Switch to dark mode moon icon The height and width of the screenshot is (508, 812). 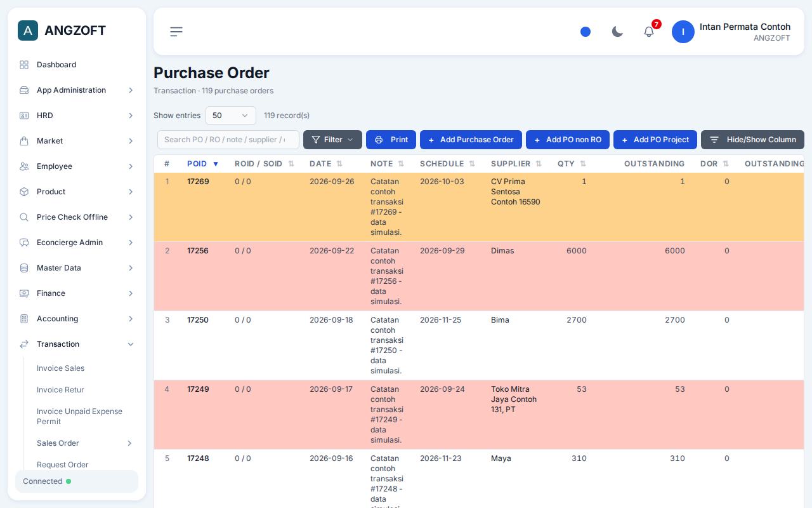(x=617, y=32)
